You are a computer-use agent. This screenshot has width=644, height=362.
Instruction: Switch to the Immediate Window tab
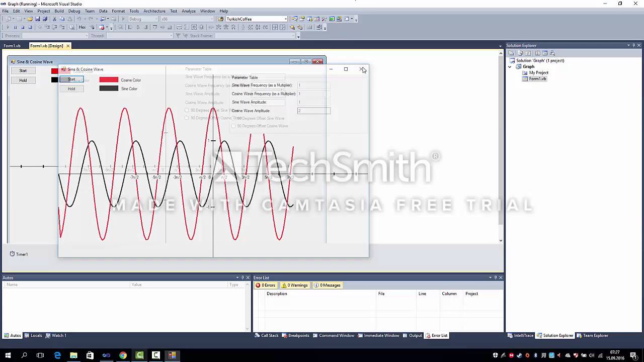point(378,335)
